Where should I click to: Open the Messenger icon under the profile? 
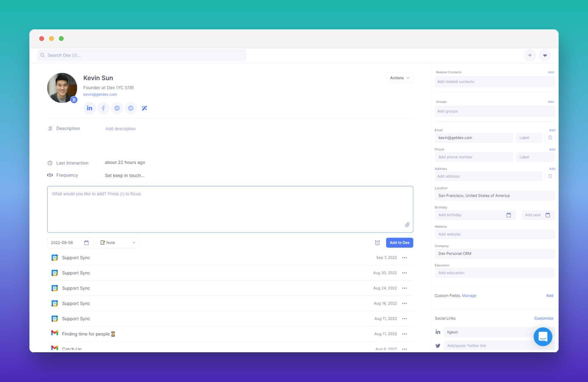click(117, 108)
